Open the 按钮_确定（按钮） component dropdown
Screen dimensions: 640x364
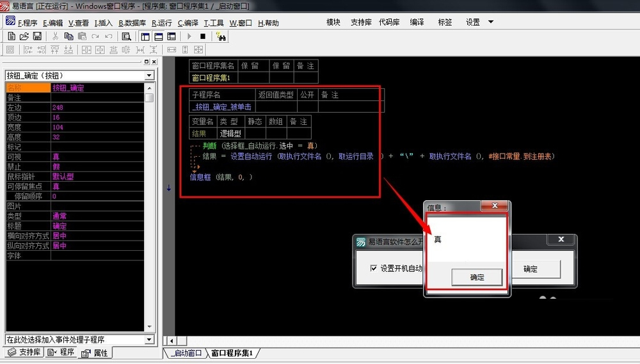coord(149,75)
